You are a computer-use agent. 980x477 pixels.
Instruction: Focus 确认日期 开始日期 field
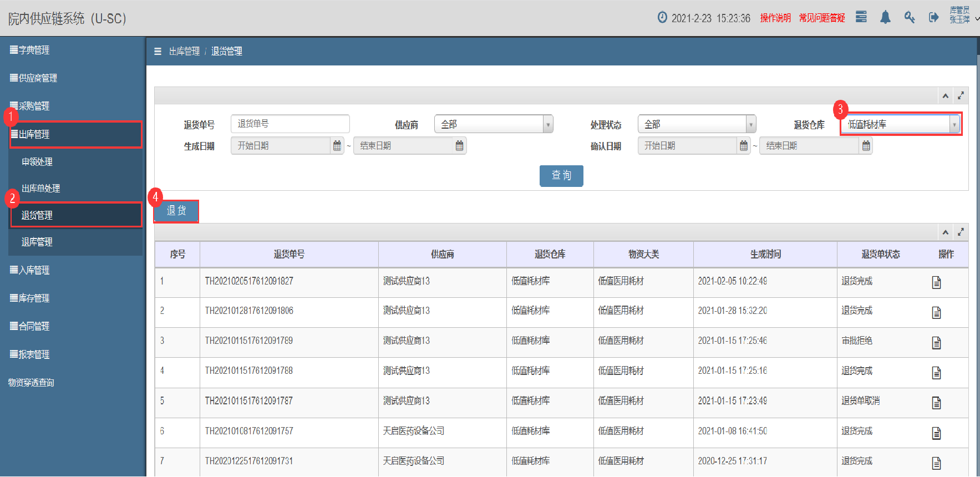click(687, 145)
